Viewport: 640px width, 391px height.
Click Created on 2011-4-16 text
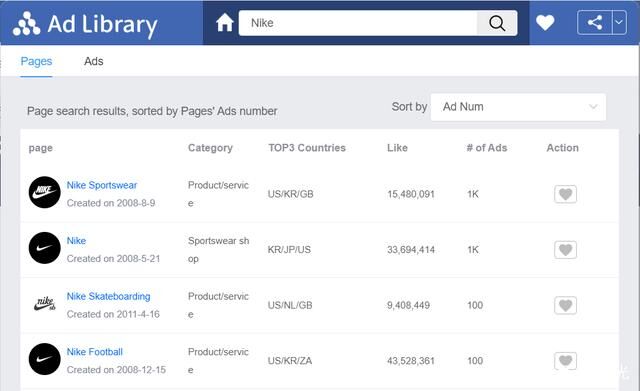tap(113, 314)
